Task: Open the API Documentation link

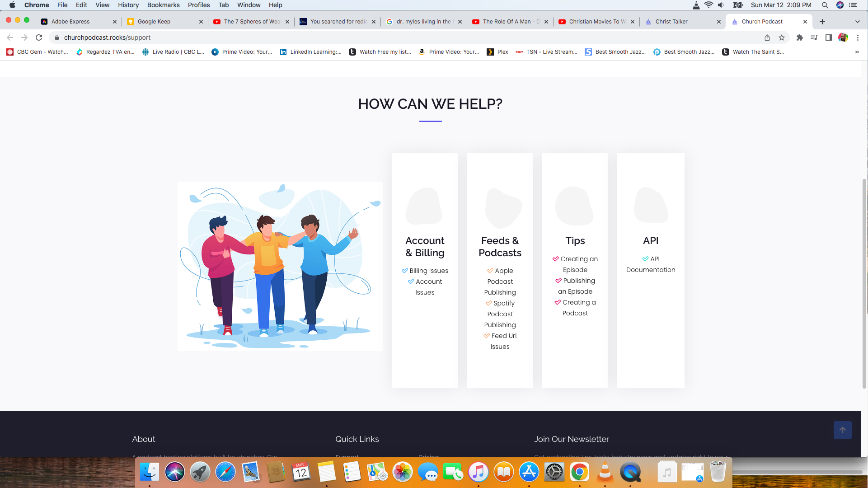Action: [x=651, y=270]
